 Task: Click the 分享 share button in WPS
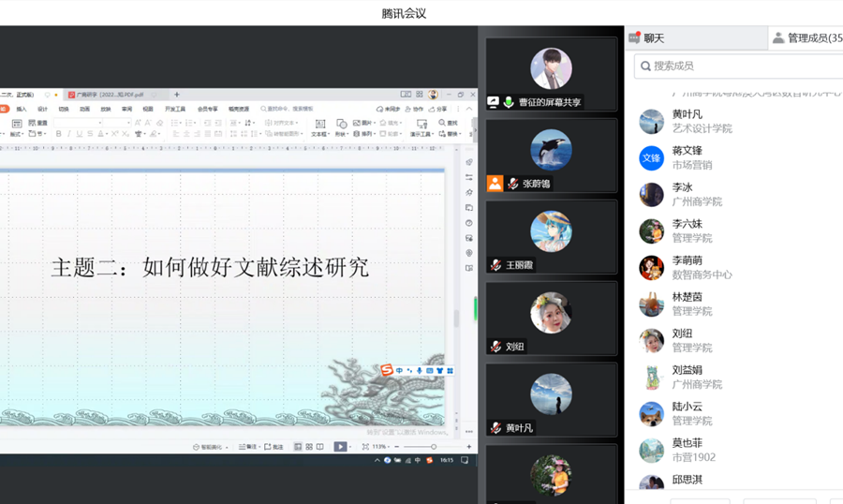[438, 109]
